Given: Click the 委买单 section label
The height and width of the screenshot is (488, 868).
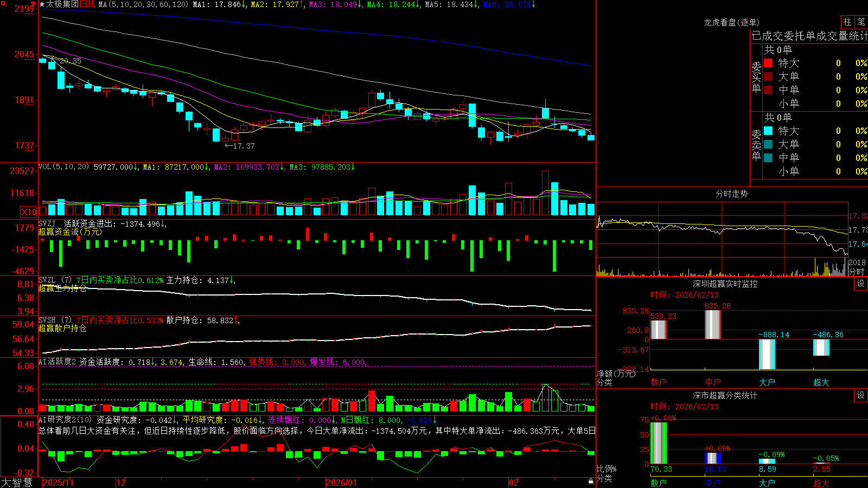Looking at the screenshot, I should tap(756, 76).
